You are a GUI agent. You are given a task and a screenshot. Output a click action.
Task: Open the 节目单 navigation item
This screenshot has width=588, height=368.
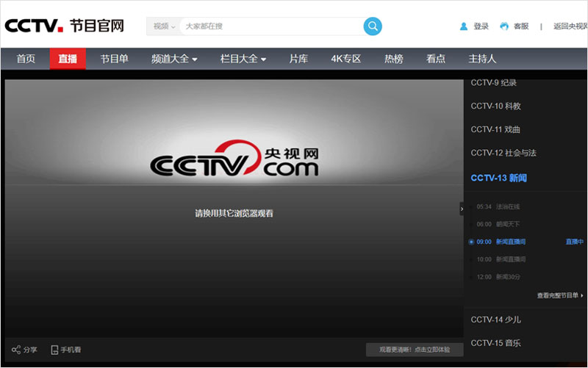click(114, 59)
